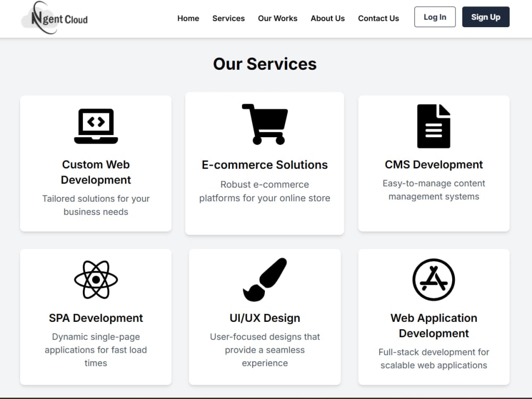The image size is (532, 399).
Task: Click 'User-focused designs' description
Action: pyautogui.click(x=264, y=350)
